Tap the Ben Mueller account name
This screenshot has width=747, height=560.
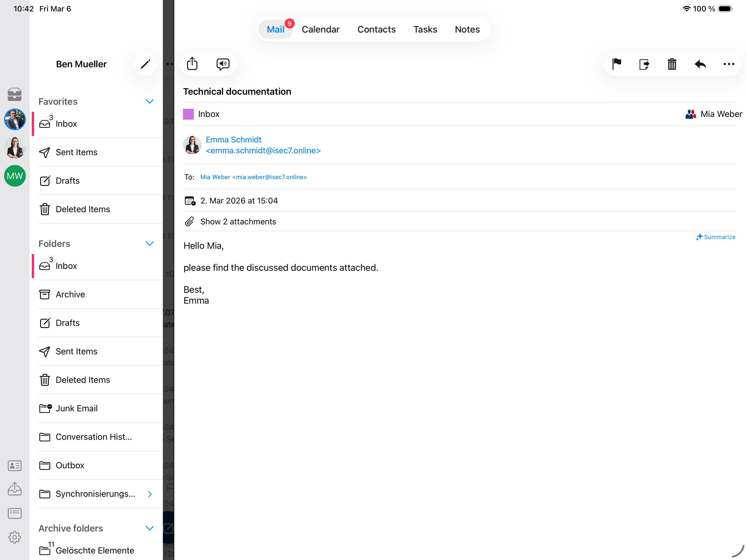[x=81, y=64]
